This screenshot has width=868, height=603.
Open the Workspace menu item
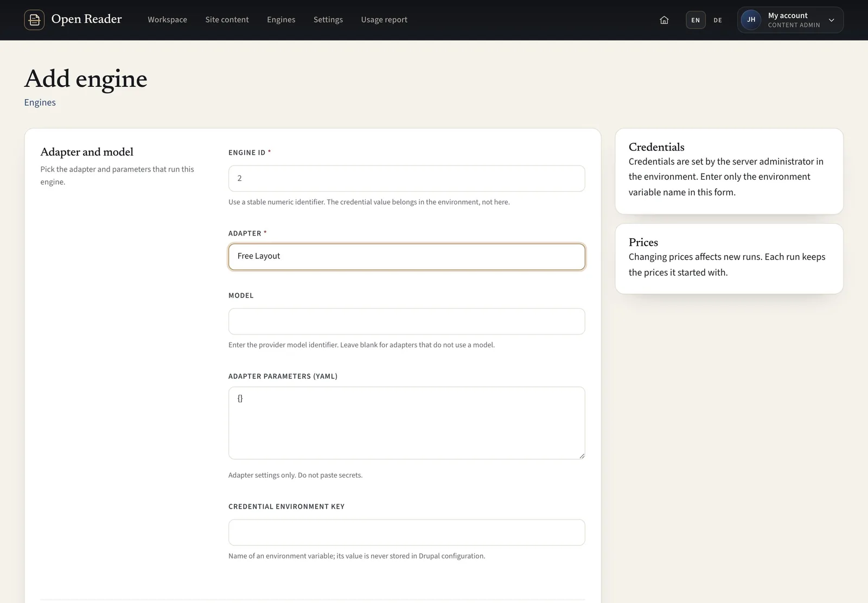click(167, 20)
